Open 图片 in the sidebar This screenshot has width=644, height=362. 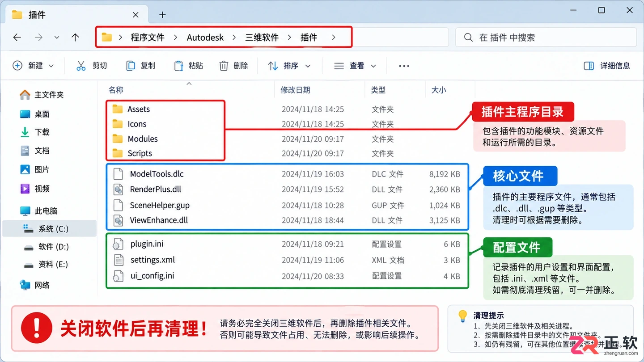[x=35, y=169]
